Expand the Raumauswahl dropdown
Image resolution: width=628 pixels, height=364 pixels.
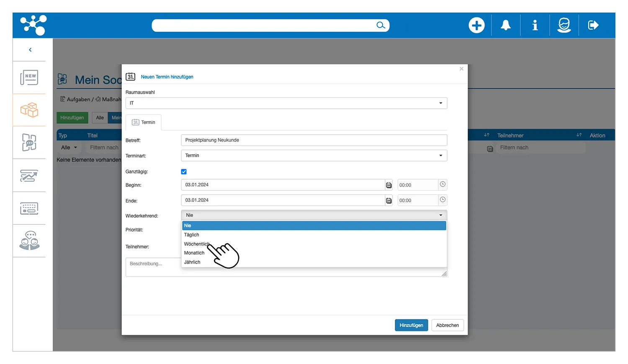[x=286, y=103]
